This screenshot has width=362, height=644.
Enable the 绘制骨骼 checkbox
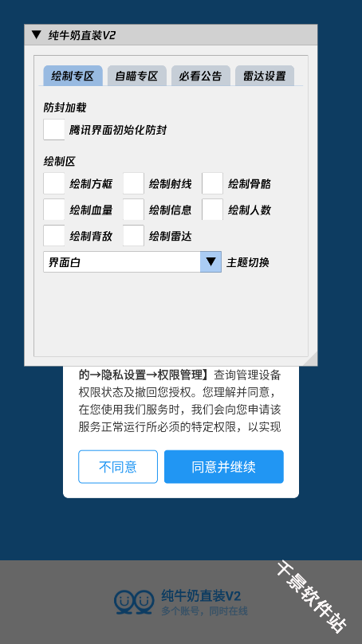(212, 183)
